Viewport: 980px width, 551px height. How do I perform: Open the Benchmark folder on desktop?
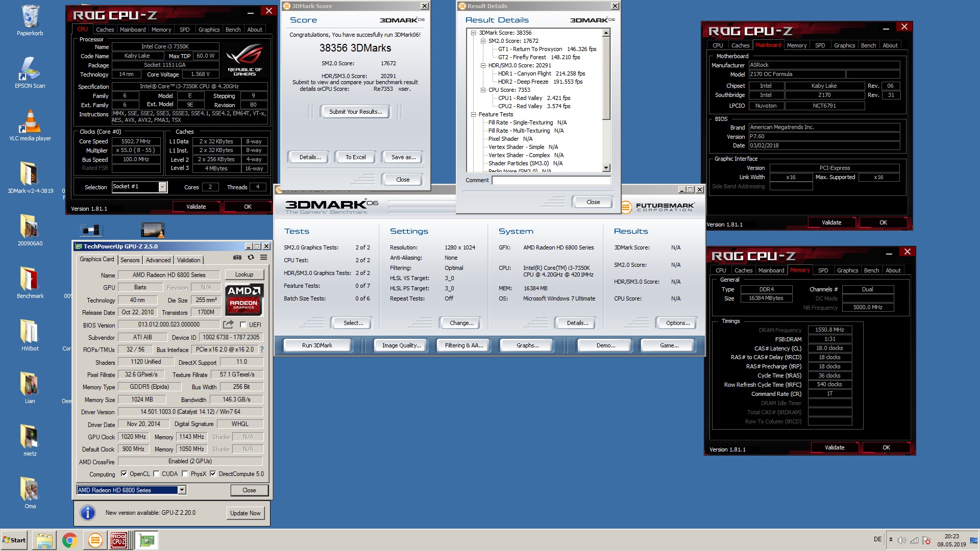tap(30, 283)
